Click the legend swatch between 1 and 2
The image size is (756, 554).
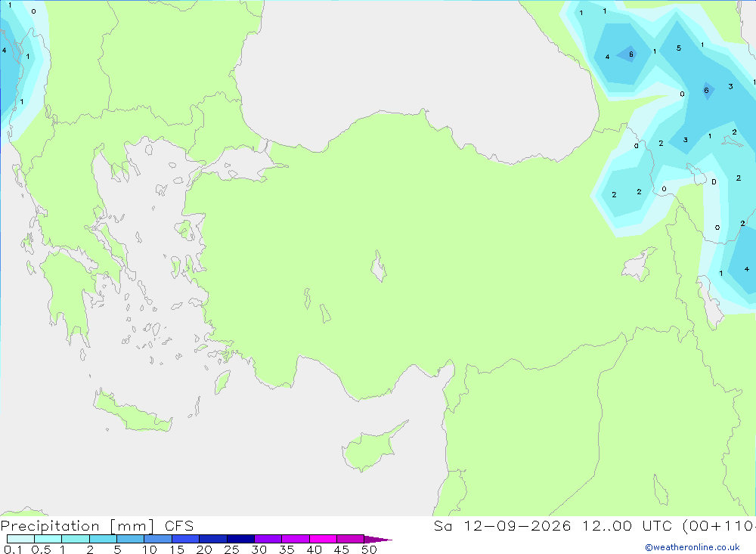click(x=76, y=539)
